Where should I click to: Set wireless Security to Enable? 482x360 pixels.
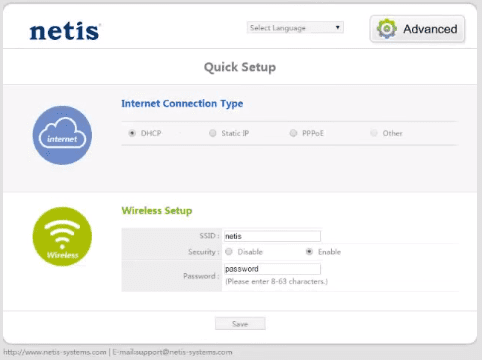point(309,252)
